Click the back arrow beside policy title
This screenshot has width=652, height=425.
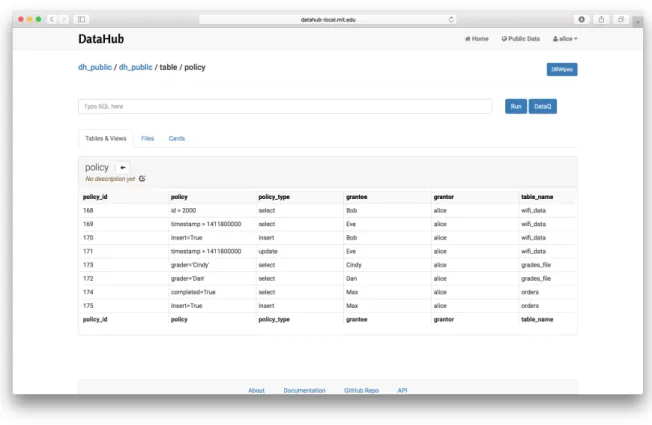[x=123, y=168]
